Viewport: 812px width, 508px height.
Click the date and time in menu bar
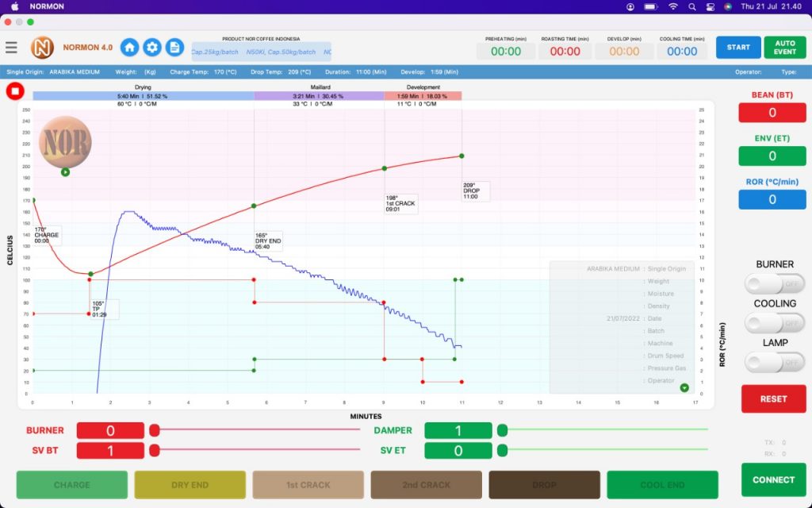pyautogui.click(x=771, y=6)
